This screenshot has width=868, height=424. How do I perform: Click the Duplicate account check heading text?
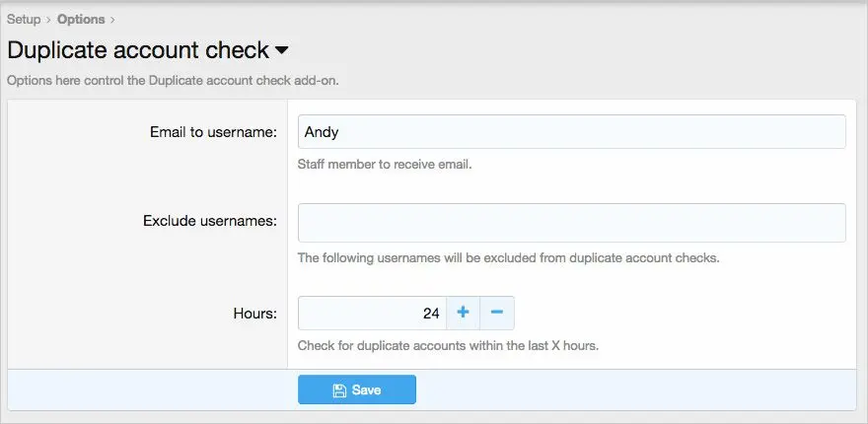138,50
